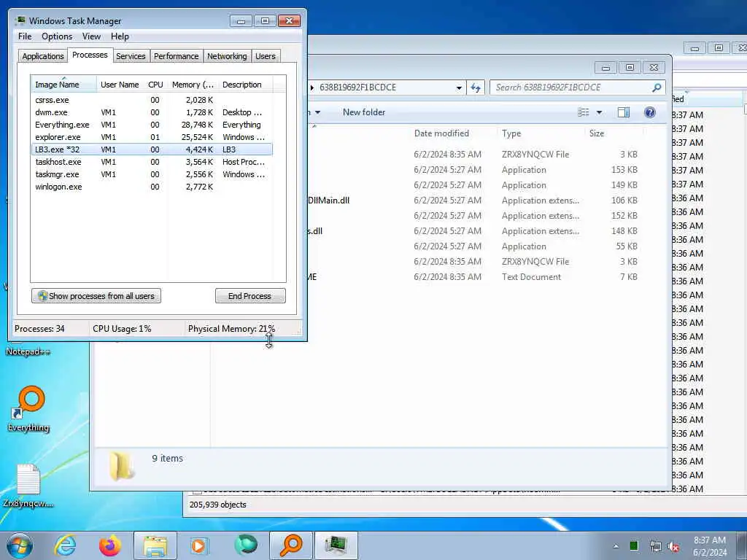The height and width of the screenshot is (560, 747).
Task: Select the 106 KB DllMain.dll row
Action: coord(474,201)
